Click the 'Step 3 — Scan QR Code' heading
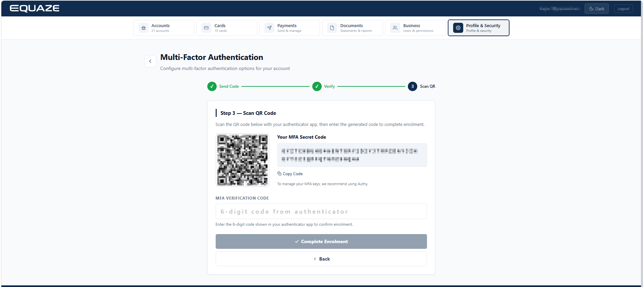 tap(248, 113)
